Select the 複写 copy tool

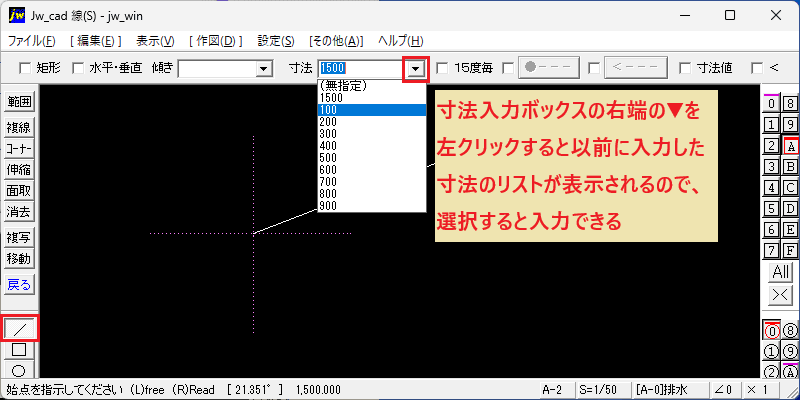point(19,238)
